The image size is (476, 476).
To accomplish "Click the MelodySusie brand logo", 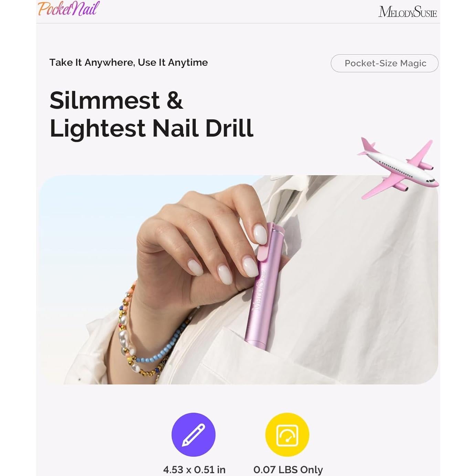I will [x=408, y=12].
